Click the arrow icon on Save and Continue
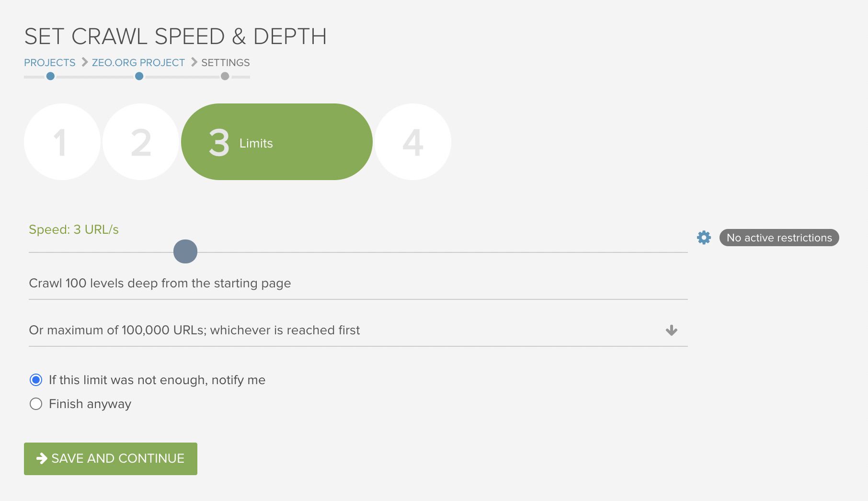 [x=42, y=458]
